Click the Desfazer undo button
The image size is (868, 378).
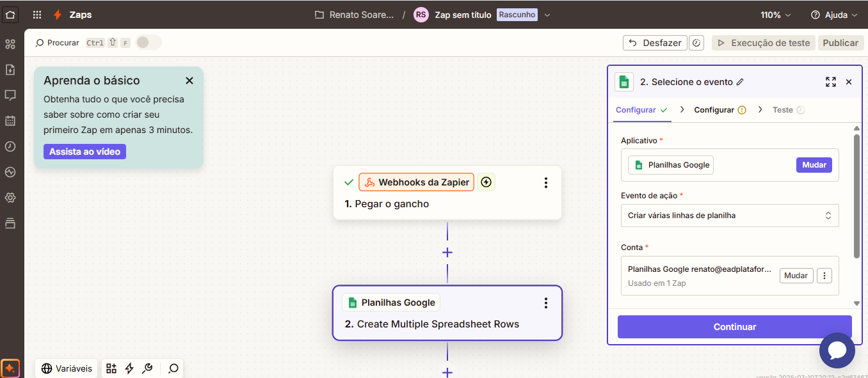(x=655, y=43)
